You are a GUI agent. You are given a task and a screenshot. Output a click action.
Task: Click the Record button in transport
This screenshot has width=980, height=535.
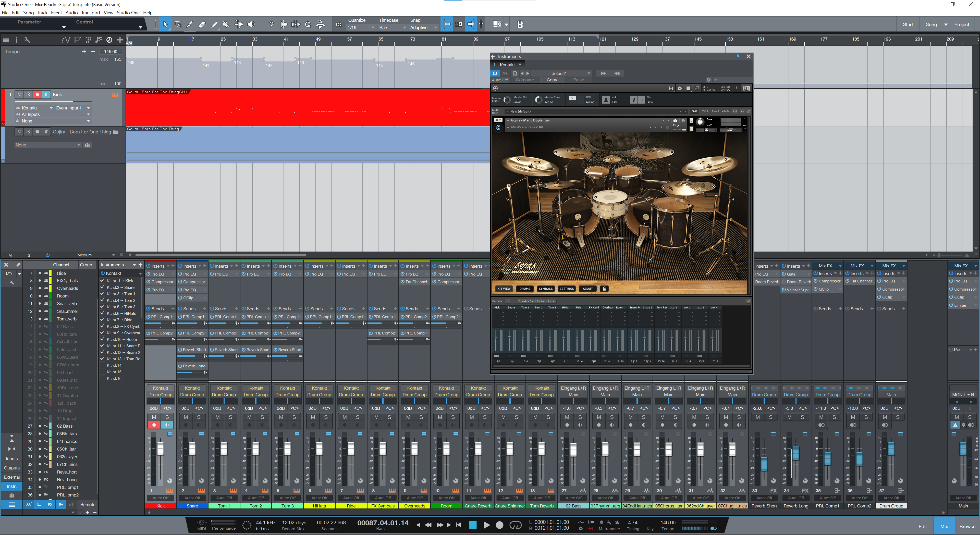[499, 525]
